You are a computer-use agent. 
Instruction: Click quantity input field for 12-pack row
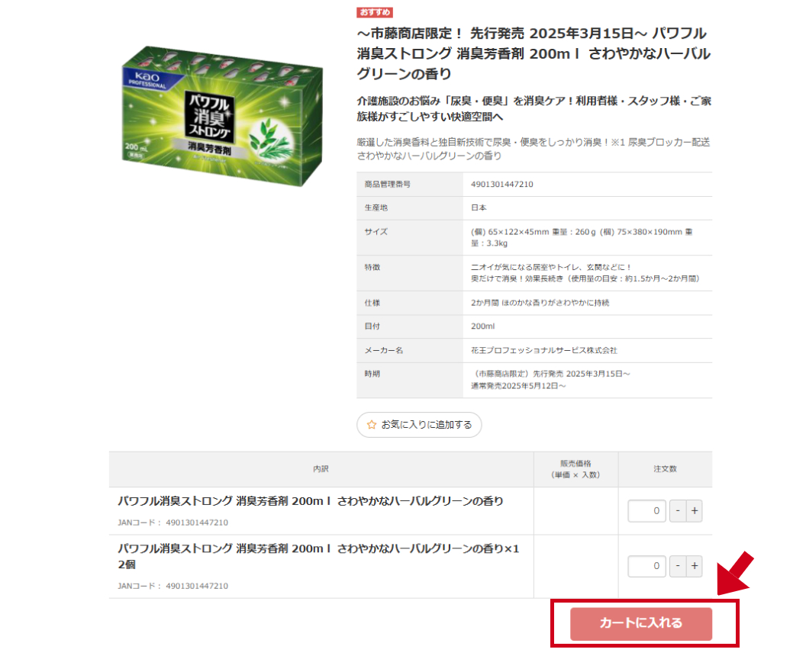click(646, 566)
